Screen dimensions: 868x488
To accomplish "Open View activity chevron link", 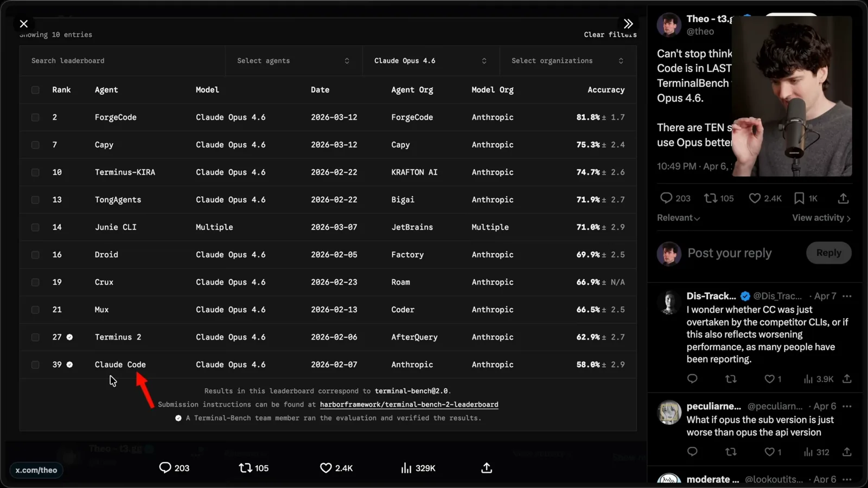I will pyautogui.click(x=821, y=218).
